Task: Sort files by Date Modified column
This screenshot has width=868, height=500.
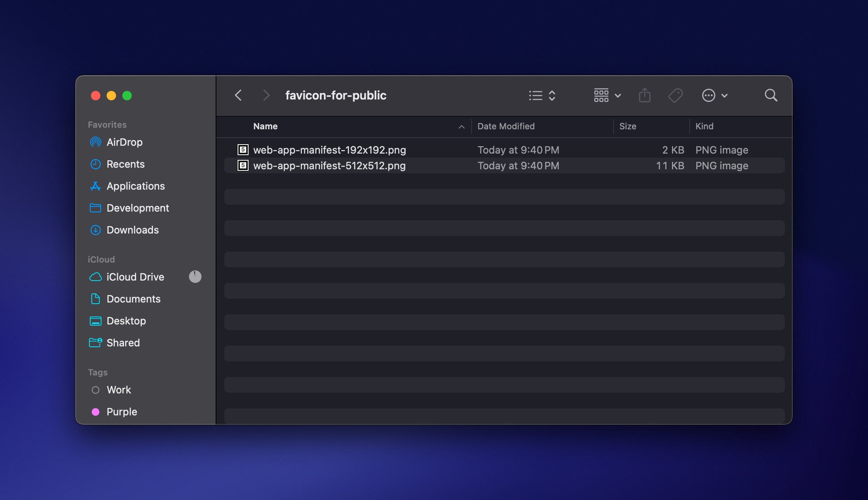Action: (x=506, y=126)
